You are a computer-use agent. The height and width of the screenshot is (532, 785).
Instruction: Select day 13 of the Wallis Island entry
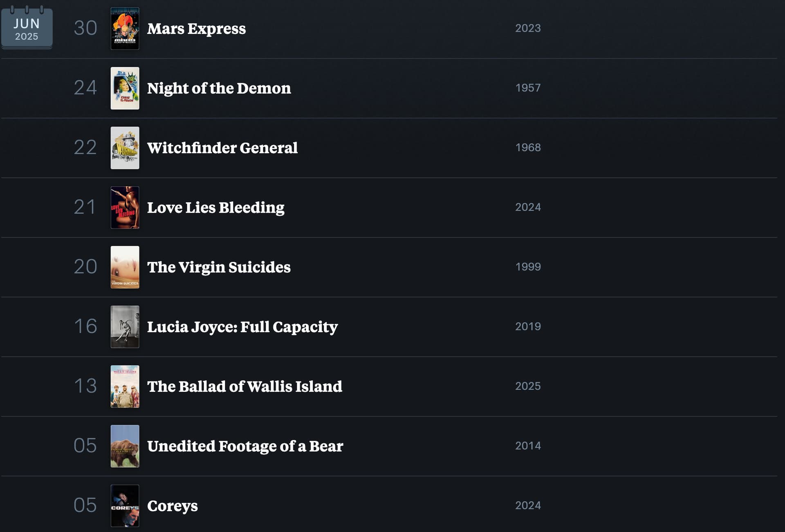click(x=85, y=386)
